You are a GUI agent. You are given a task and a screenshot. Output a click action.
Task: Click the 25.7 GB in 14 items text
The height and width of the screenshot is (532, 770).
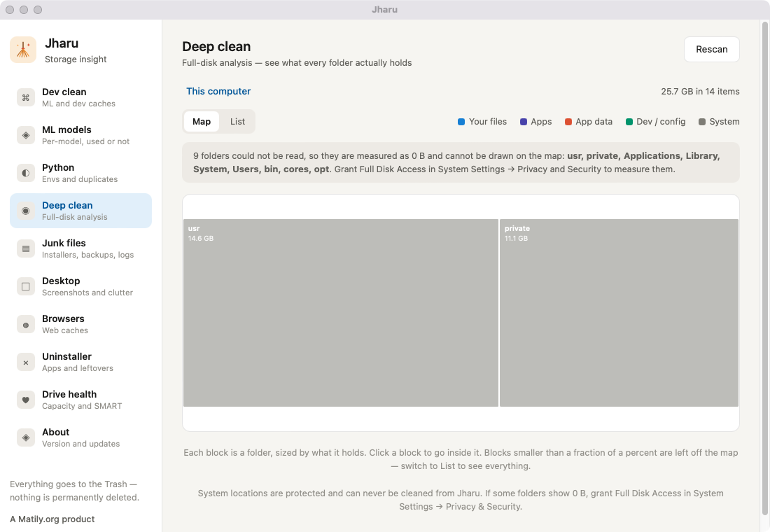pos(700,92)
